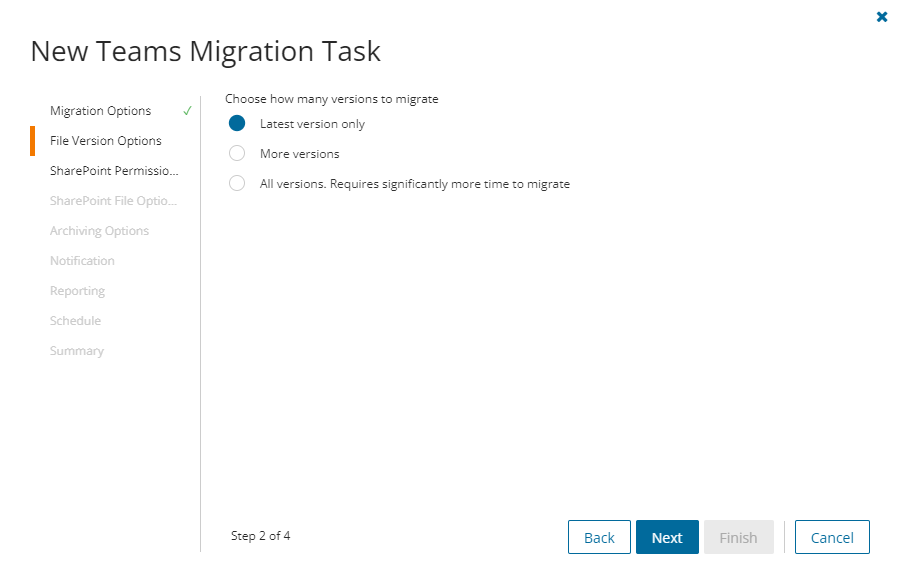This screenshot has height=584, width=900.
Task: Click the greyed-out Finish button
Action: (738, 537)
